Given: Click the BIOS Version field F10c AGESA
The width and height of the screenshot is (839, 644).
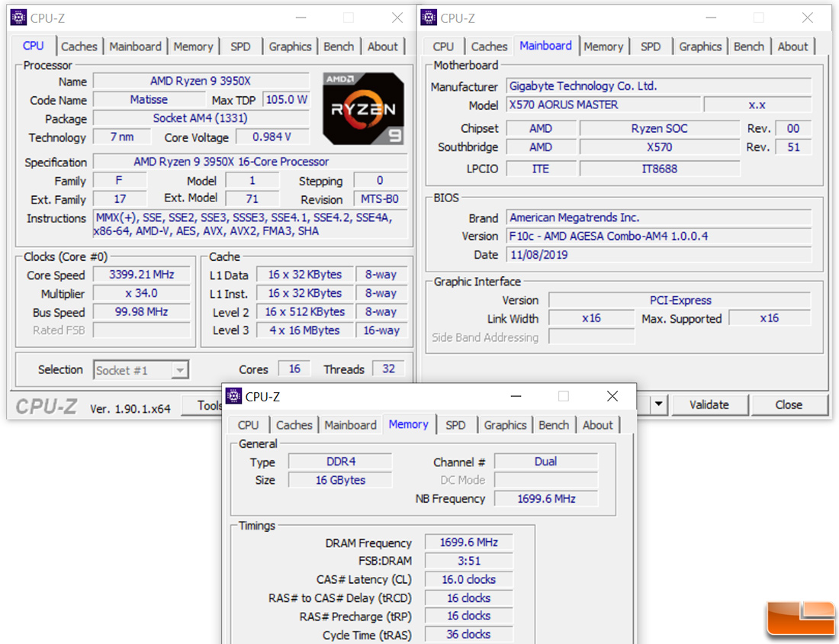Looking at the screenshot, I should [659, 236].
